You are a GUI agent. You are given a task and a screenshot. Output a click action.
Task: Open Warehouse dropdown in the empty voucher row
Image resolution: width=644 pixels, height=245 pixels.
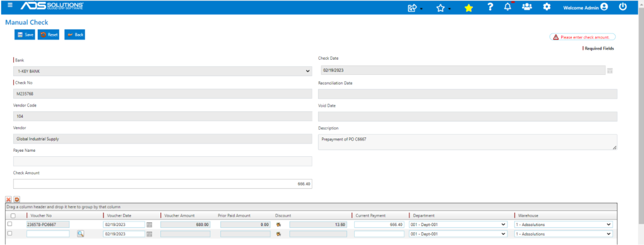(x=563, y=234)
